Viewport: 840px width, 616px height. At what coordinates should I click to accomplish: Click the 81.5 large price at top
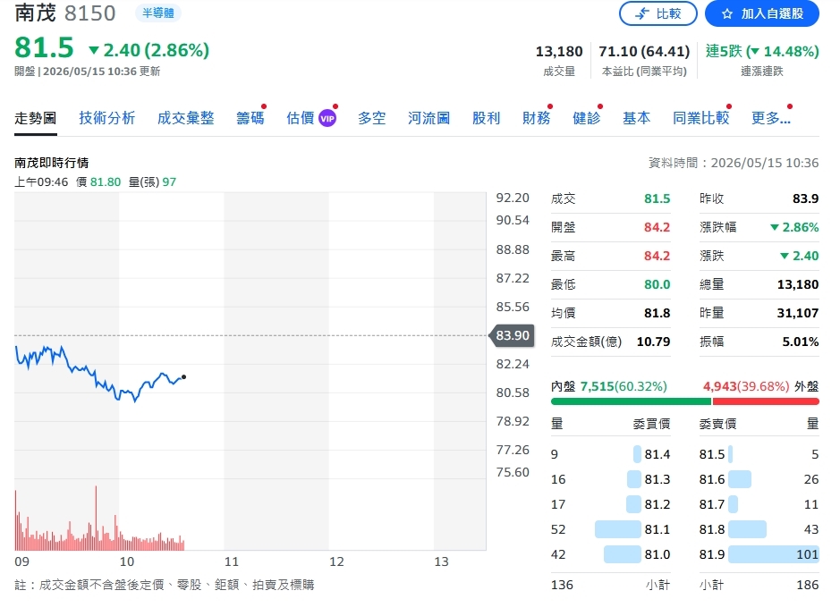(44, 47)
